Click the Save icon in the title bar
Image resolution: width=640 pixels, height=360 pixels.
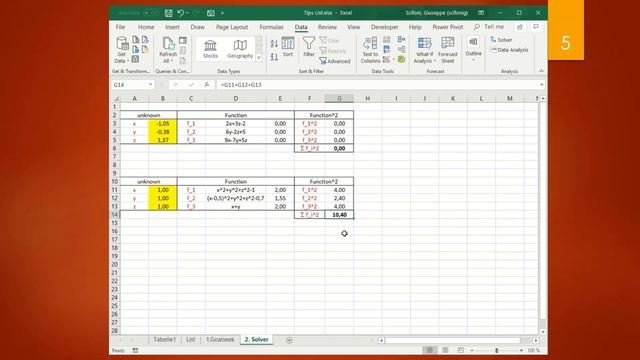[169, 13]
